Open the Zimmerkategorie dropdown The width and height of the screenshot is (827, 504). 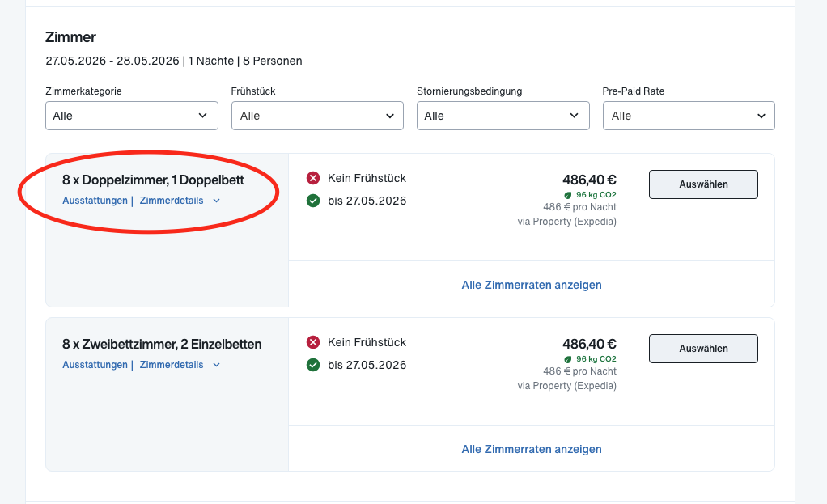coord(132,116)
